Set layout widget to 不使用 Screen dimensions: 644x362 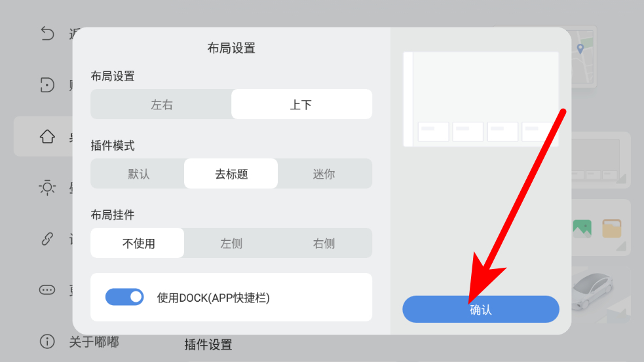point(138,243)
